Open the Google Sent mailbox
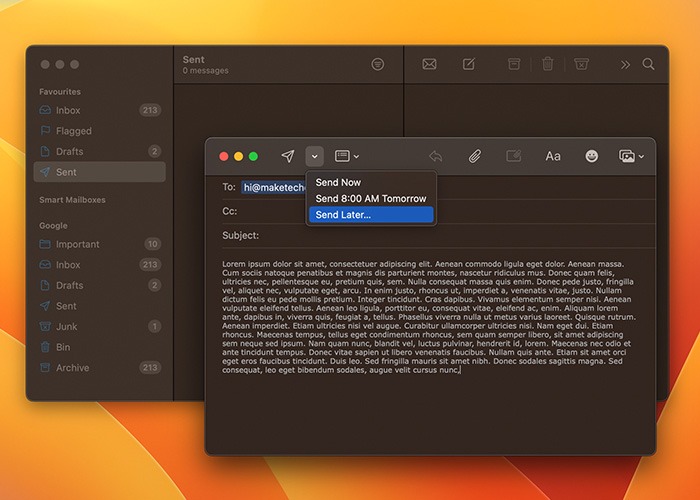 (x=100, y=306)
